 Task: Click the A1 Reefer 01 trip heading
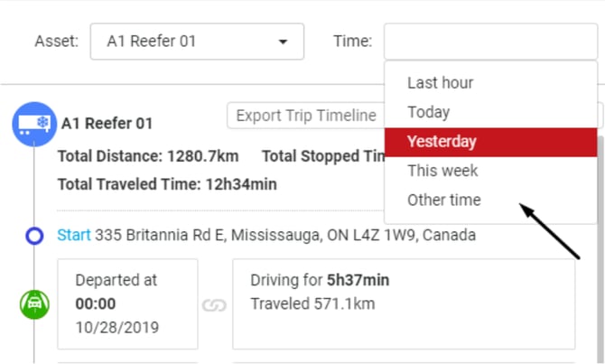(x=107, y=124)
